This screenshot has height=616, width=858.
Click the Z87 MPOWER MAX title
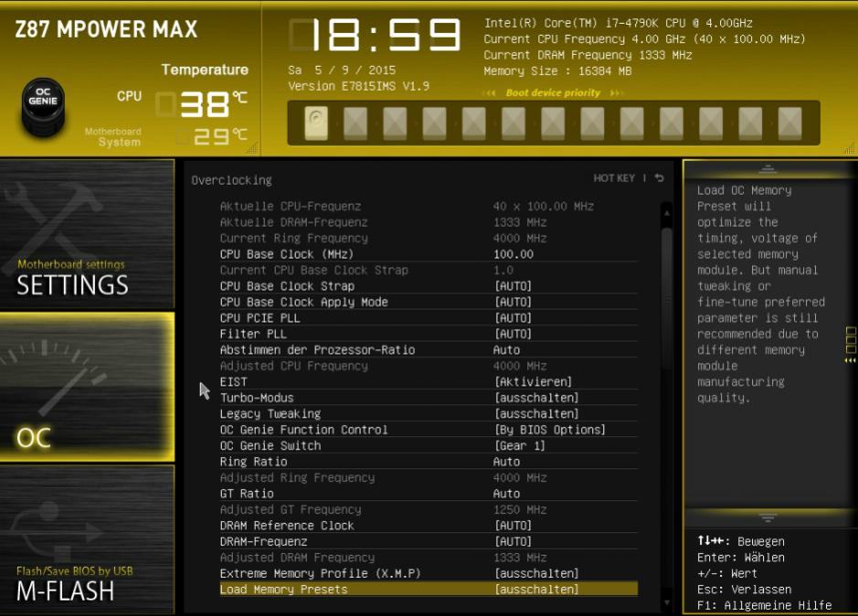[x=106, y=29]
